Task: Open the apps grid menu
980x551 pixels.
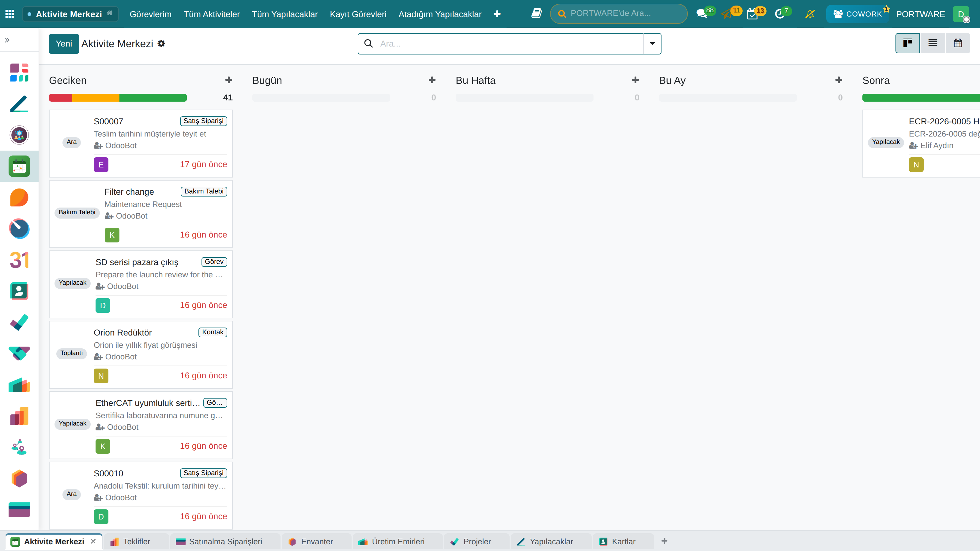Action: pyautogui.click(x=10, y=14)
